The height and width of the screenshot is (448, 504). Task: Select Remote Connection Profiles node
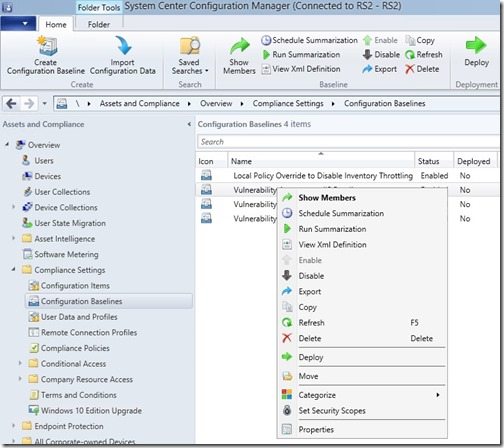coord(89,333)
